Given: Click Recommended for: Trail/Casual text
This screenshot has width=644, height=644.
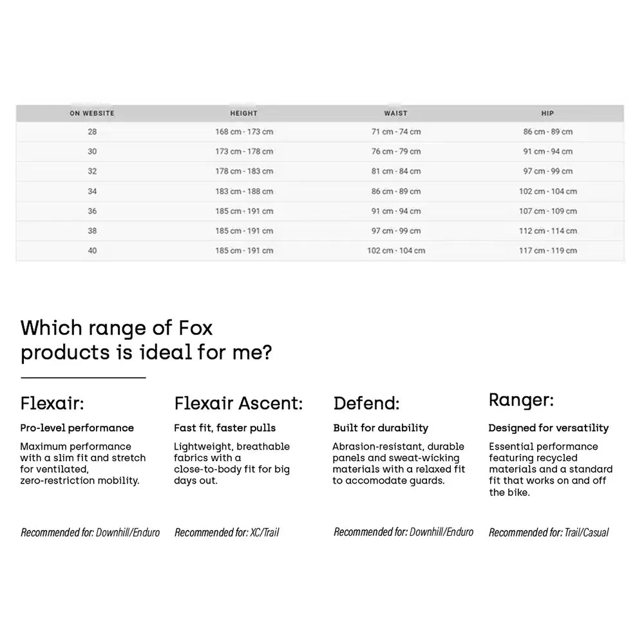Looking at the screenshot, I should pyautogui.click(x=549, y=533).
